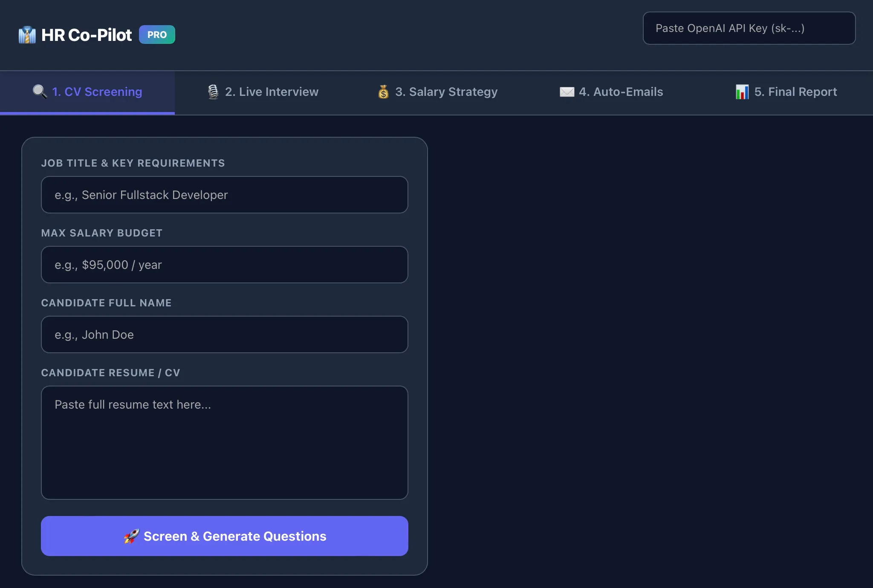Click the magnifying glass icon on CV Screening tab
Viewport: 873px width, 588px height.
point(40,92)
